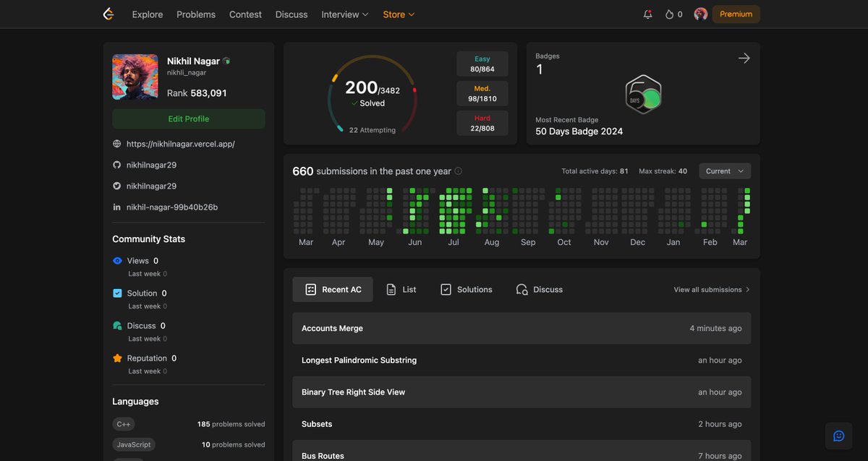
Task: Click the 50 Days badge medal
Action: pos(643,95)
